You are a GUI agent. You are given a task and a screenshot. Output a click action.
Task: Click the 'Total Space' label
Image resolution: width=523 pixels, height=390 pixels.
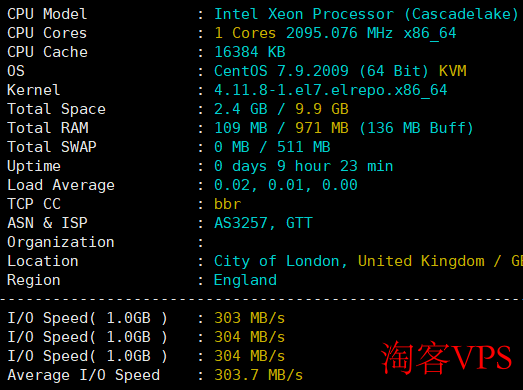(56, 109)
